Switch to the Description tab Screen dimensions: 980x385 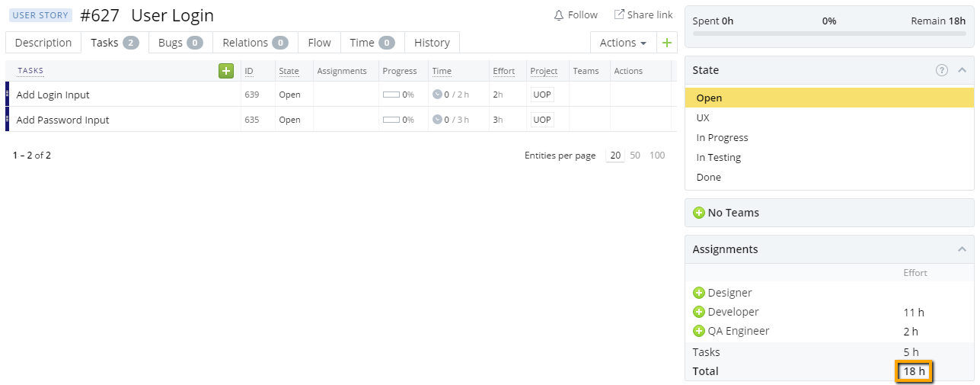click(x=43, y=43)
